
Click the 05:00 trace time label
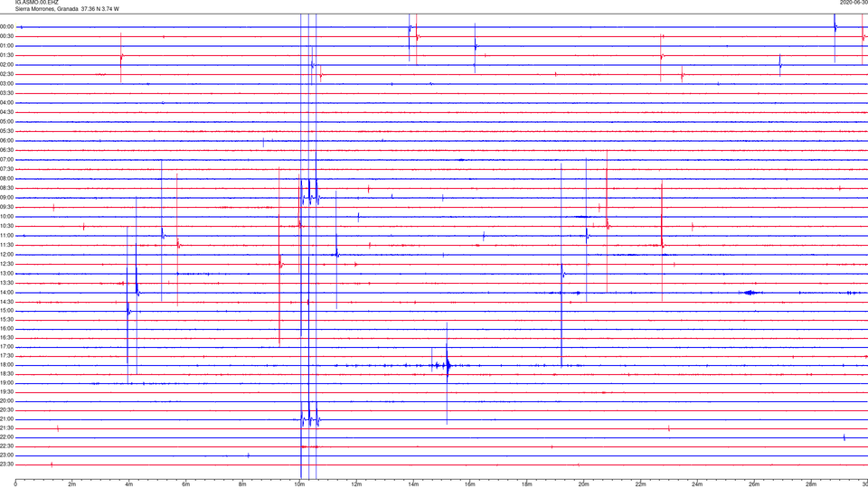(x=6, y=122)
